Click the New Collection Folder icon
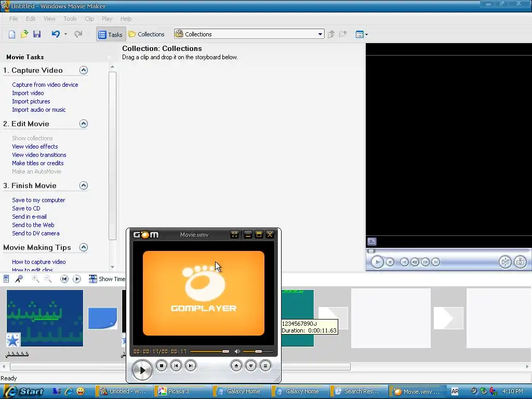 pos(343,34)
